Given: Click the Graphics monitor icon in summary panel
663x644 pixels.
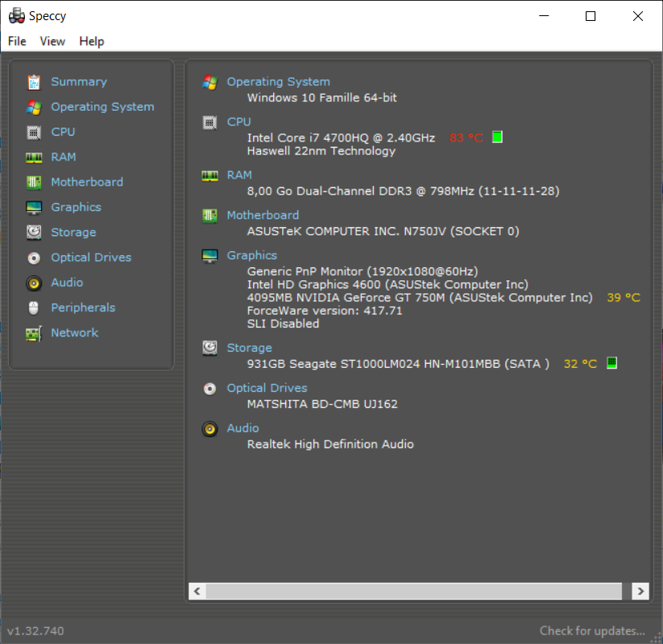Looking at the screenshot, I should tap(209, 256).
